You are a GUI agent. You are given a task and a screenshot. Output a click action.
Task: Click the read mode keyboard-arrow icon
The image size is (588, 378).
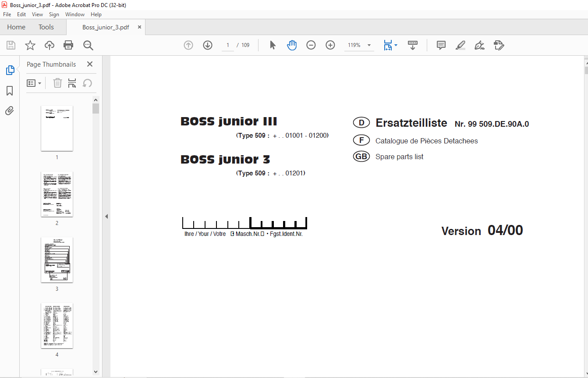pyautogui.click(x=412, y=45)
